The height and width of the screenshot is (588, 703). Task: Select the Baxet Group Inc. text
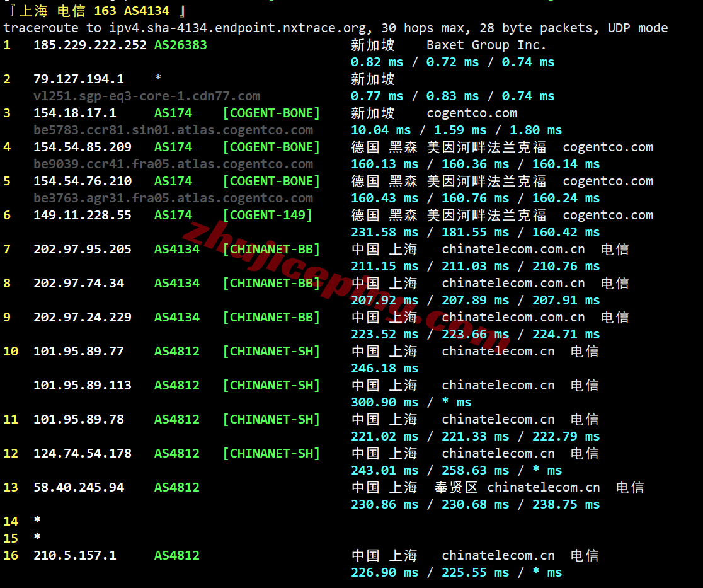pyautogui.click(x=486, y=45)
